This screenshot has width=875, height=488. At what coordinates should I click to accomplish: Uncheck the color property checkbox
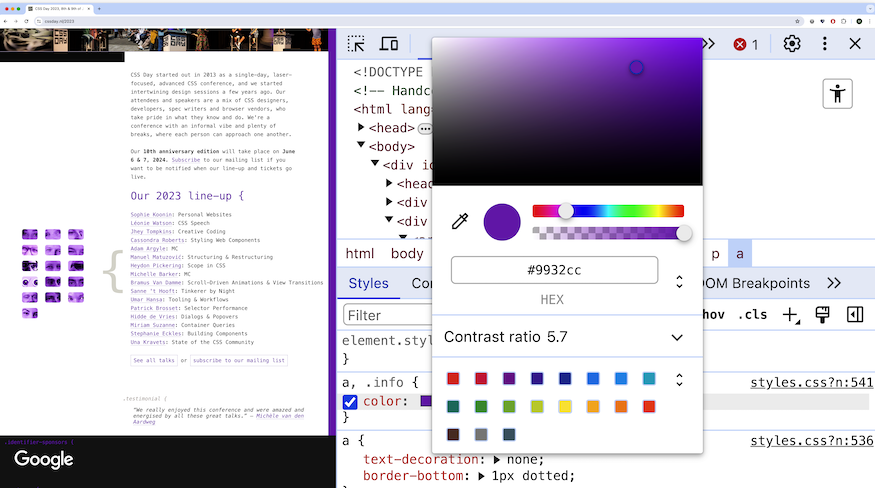coord(350,402)
